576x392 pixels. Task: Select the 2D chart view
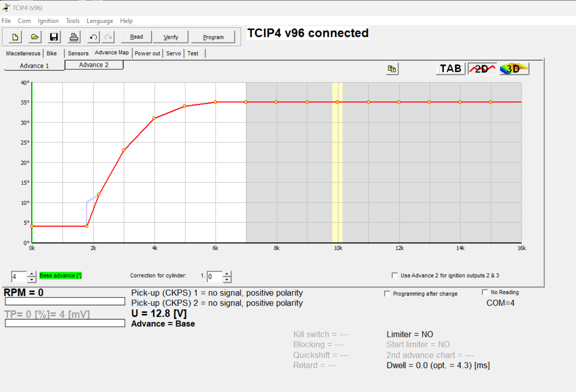(482, 69)
